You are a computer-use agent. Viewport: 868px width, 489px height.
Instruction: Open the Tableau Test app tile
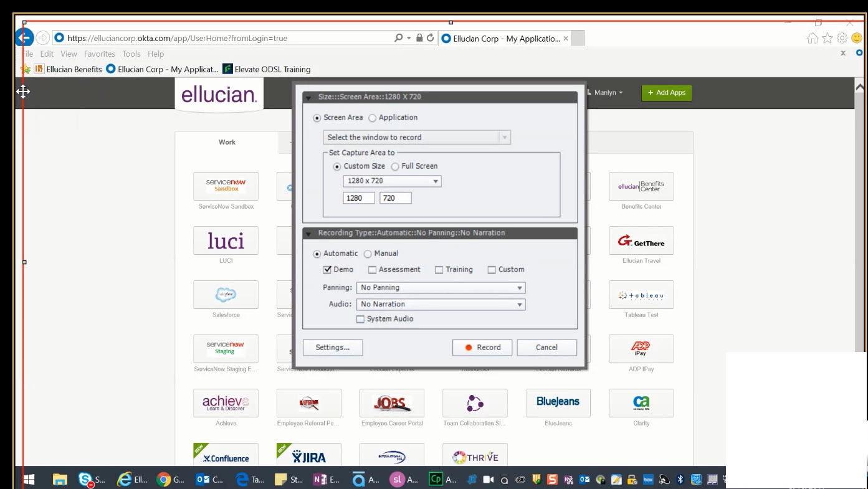click(641, 295)
